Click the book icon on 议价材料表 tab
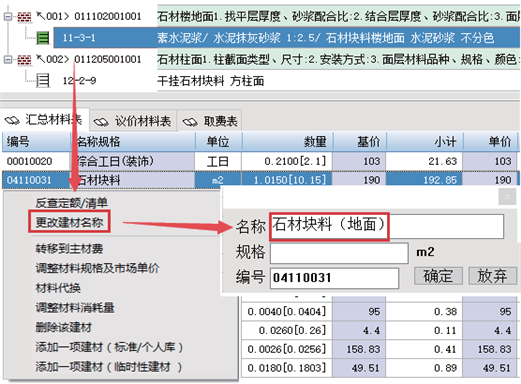521x384 pixels. tap(101, 122)
